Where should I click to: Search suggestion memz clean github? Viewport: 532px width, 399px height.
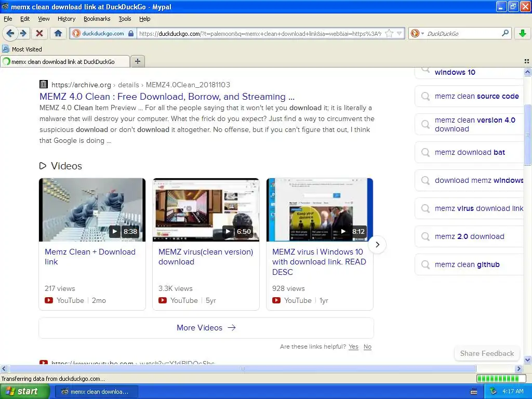469,264
